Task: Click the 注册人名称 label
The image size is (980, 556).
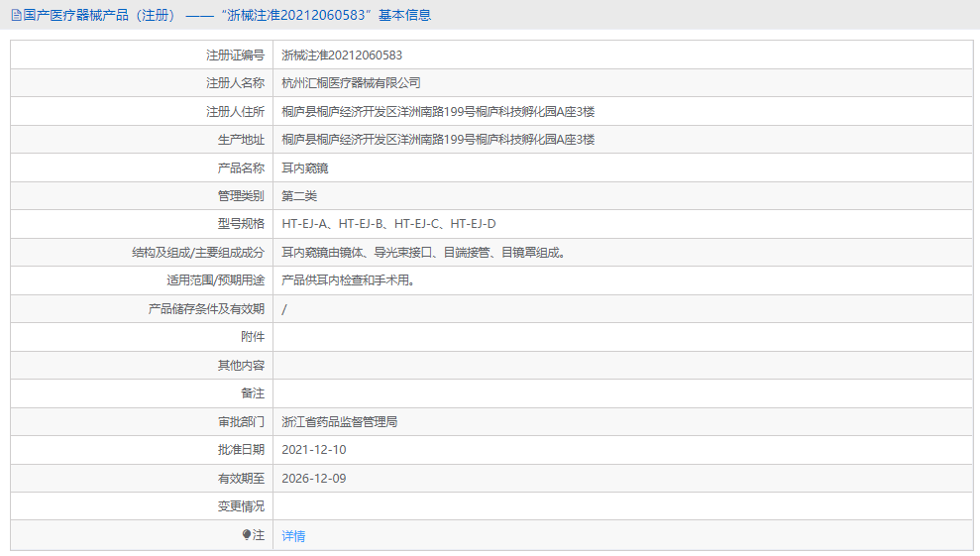Action: click(x=235, y=83)
